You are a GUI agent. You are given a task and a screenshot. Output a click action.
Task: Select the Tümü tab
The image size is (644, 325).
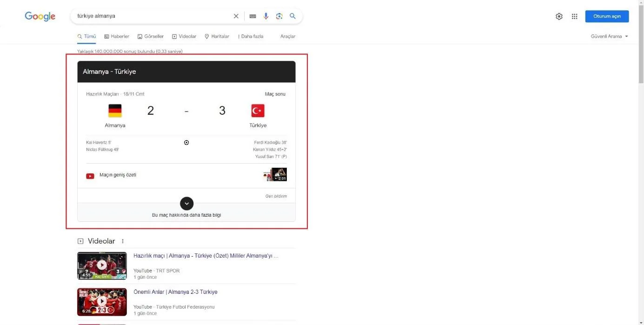tap(86, 36)
